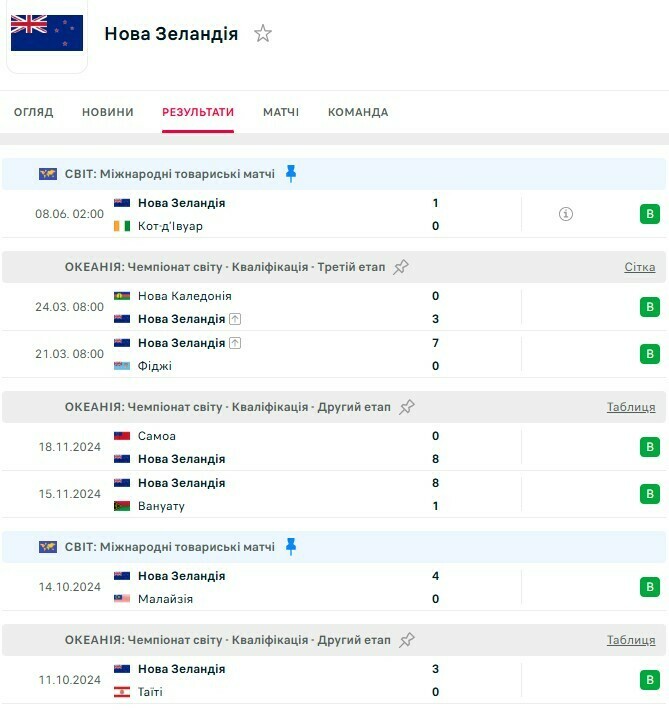Viewport: 669px width, 714px height.
Task: Open match info icon for Кот-д'Івуар game
Action: (566, 214)
